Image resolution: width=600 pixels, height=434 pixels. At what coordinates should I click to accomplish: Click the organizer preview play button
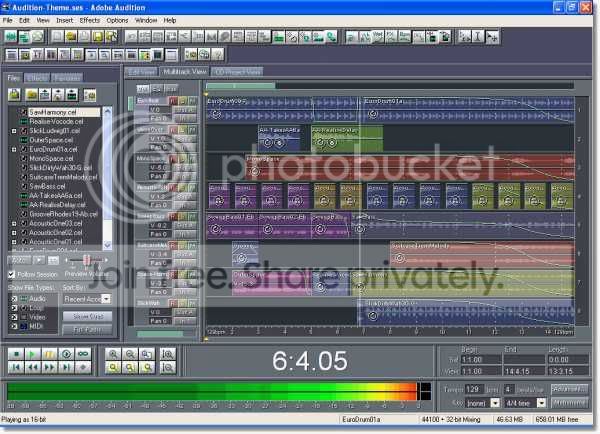point(39,260)
